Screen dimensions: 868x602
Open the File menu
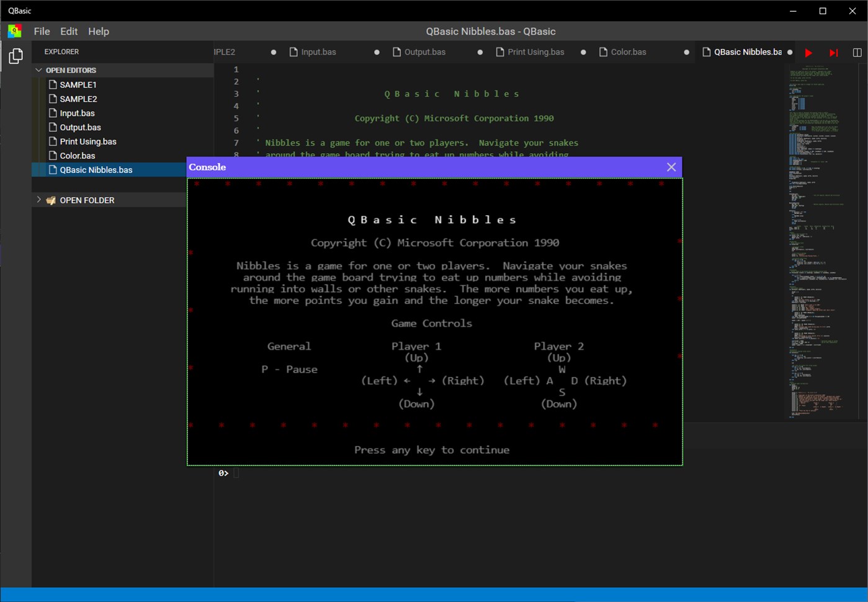point(42,31)
